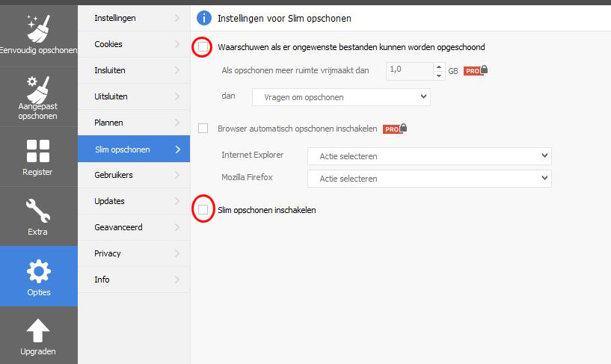Decrease the GB value with down arrow
The height and width of the screenshot is (364, 611).
[439, 76]
